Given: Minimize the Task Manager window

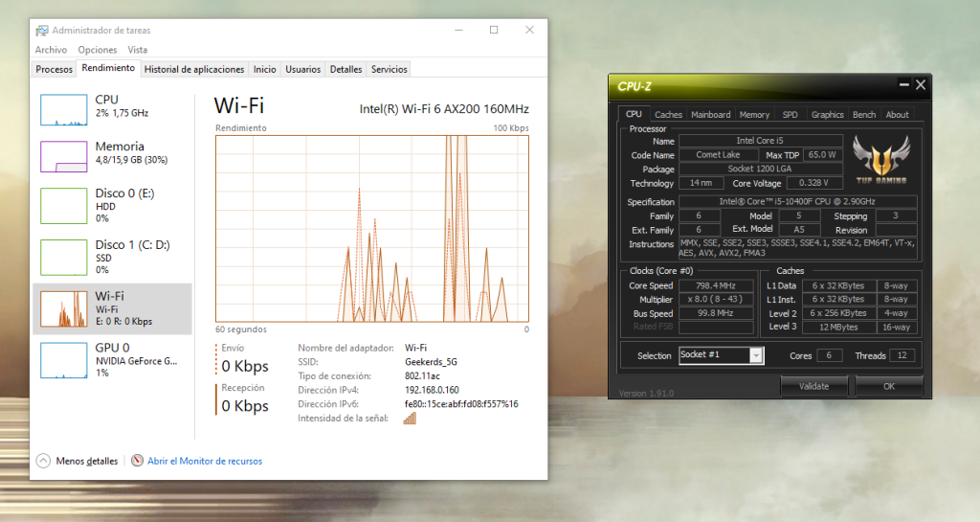Looking at the screenshot, I should tap(458, 30).
